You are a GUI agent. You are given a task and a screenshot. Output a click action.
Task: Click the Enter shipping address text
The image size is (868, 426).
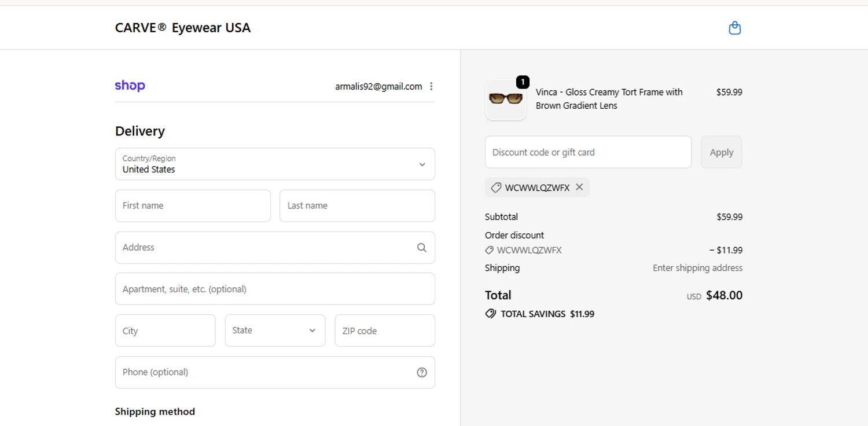coord(697,268)
